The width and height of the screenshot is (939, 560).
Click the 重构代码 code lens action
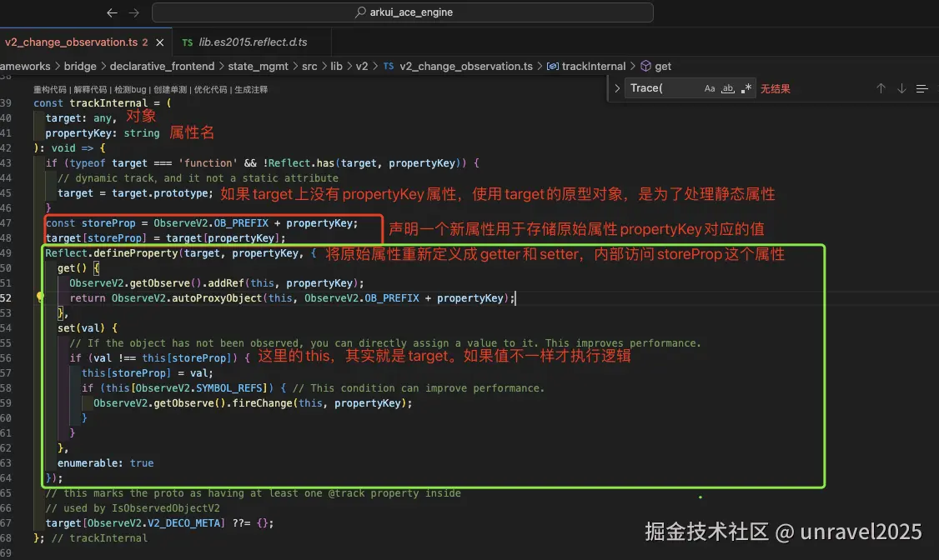(x=50, y=90)
